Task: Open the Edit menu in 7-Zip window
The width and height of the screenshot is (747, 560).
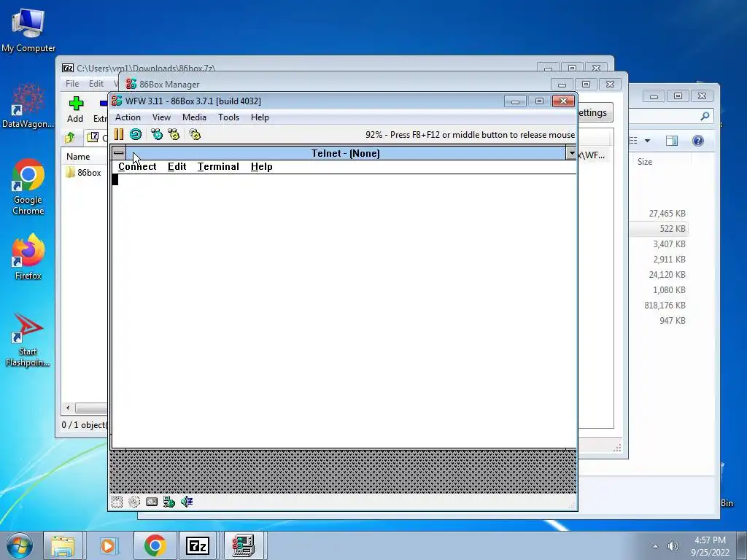Action: [x=96, y=84]
